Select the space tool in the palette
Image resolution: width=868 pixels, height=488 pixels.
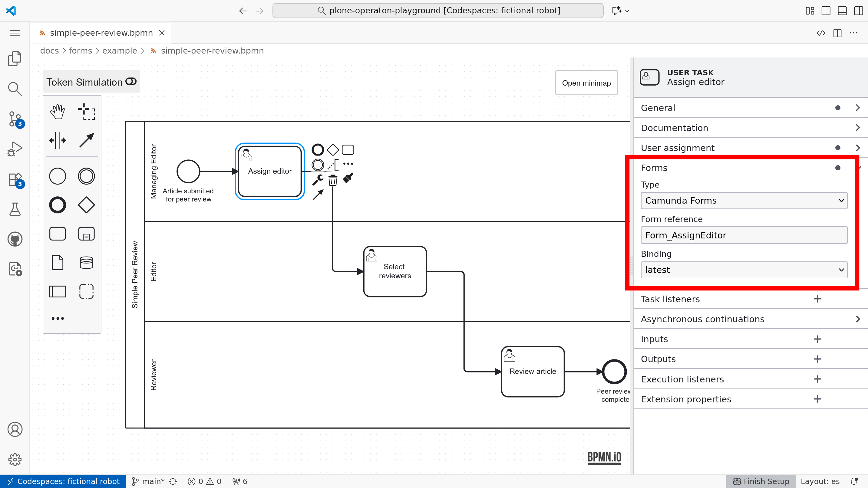tap(57, 140)
